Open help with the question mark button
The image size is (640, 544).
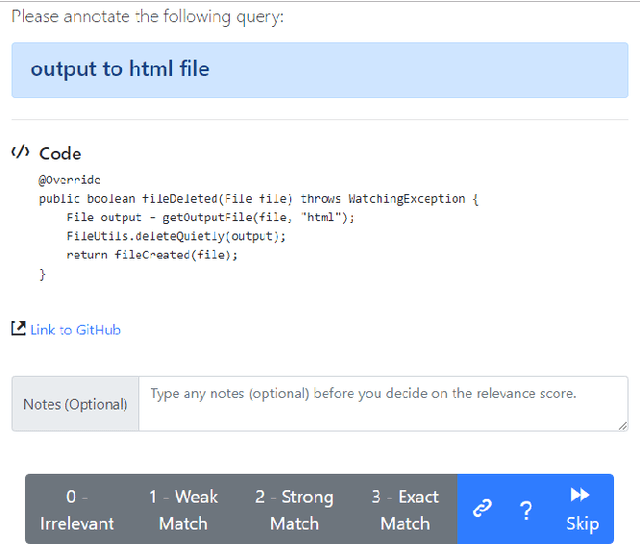tap(526, 510)
